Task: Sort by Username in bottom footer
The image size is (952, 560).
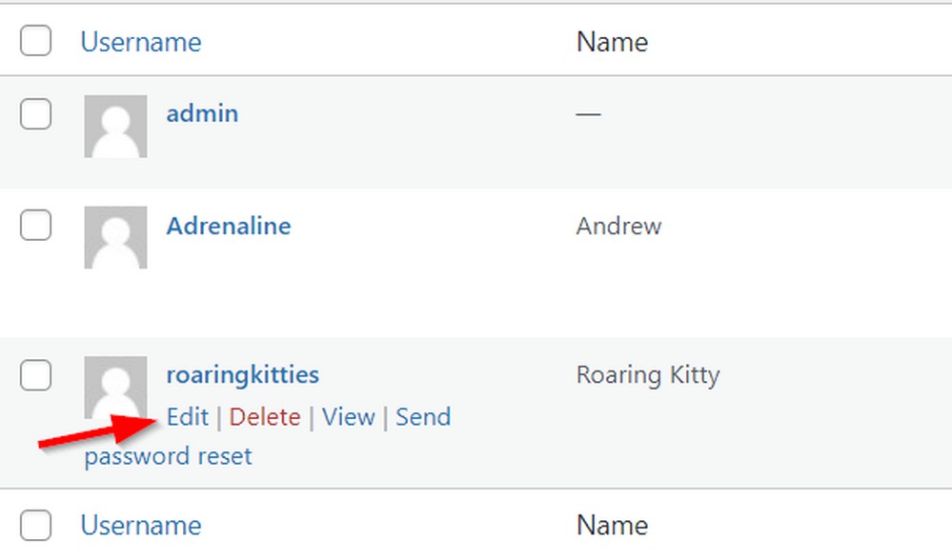Action: point(141,526)
